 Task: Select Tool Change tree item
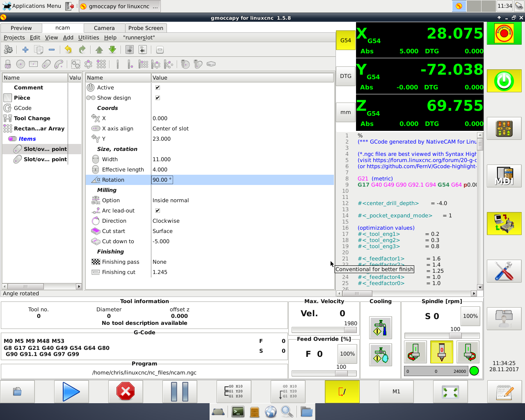point(32,118)
